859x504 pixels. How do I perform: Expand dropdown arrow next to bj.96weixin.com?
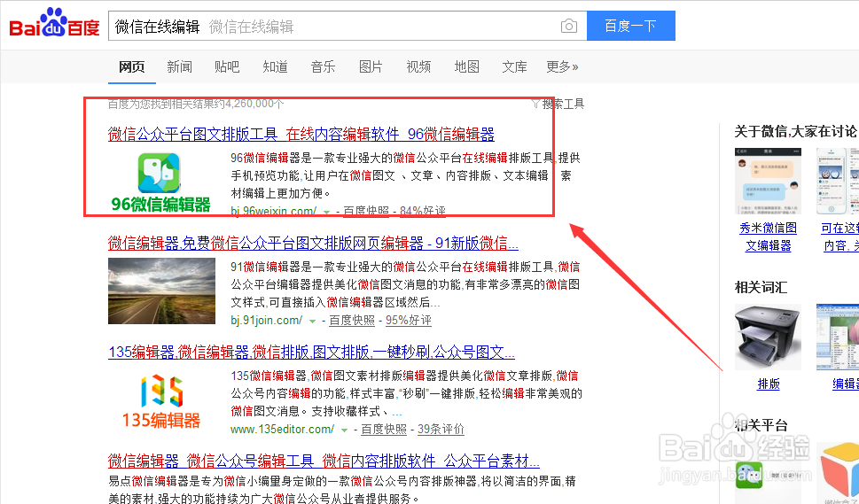coord(326,212)
